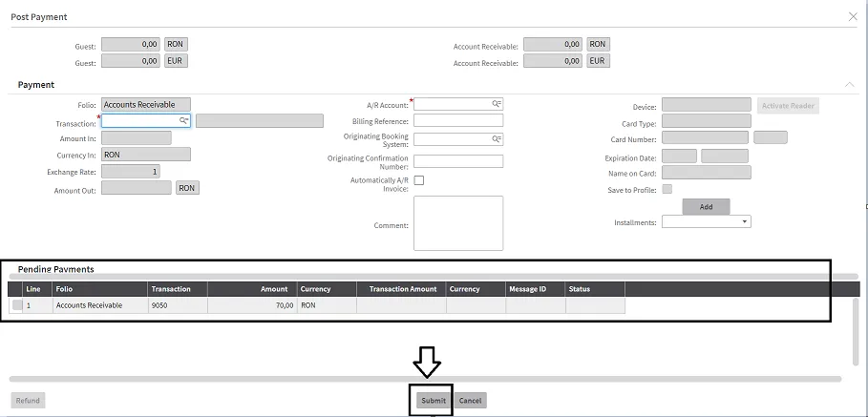Click the Exchange Rate field
This screenshot has height=417, width=868.
(x=131, y=172)
